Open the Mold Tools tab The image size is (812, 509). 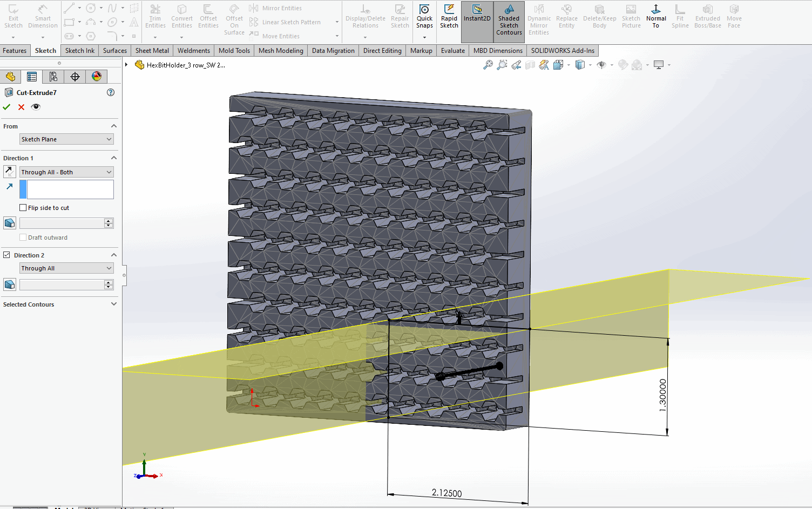[234, 51]
